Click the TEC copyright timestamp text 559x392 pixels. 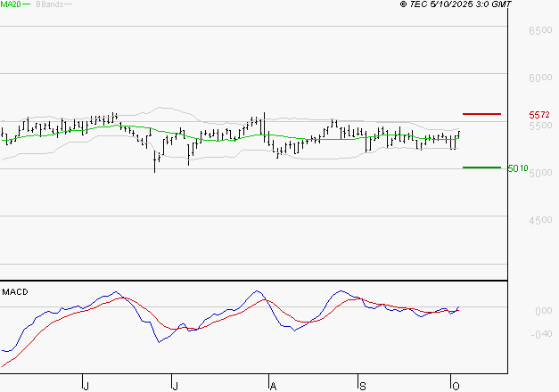tap(456, 4)
